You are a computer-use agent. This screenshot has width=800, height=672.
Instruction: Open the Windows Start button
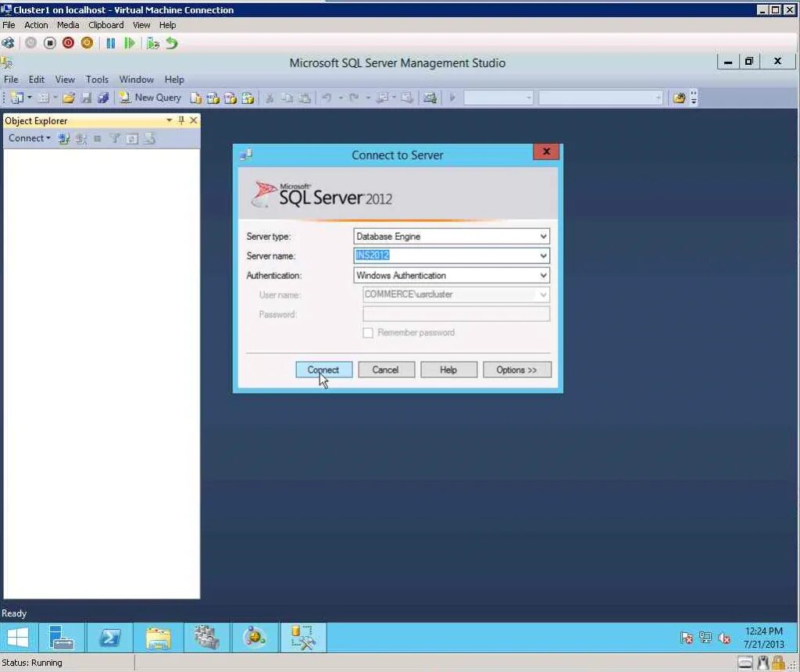click(18, 638)
